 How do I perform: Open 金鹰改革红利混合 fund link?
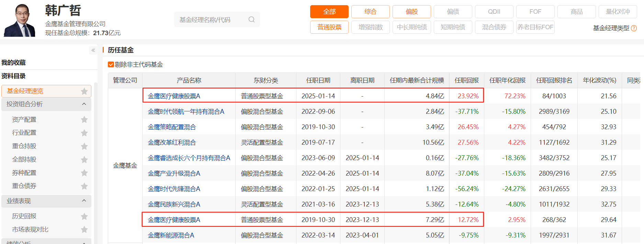[172, 143]
